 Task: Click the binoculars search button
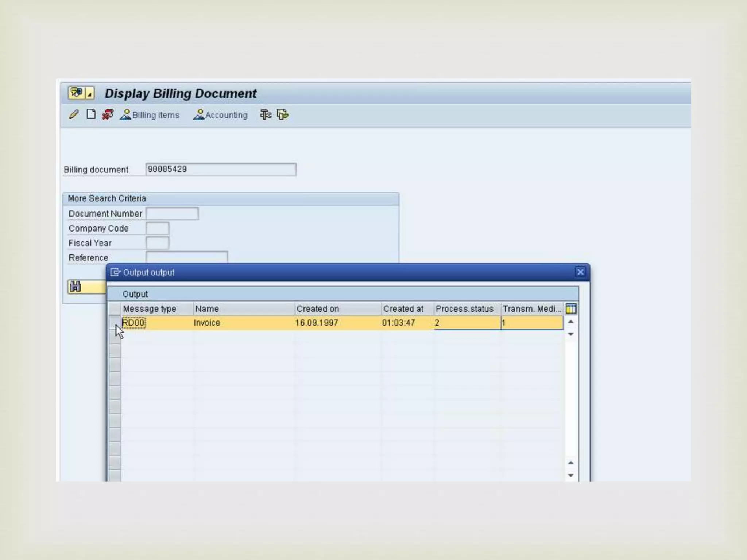click(76, 287)
